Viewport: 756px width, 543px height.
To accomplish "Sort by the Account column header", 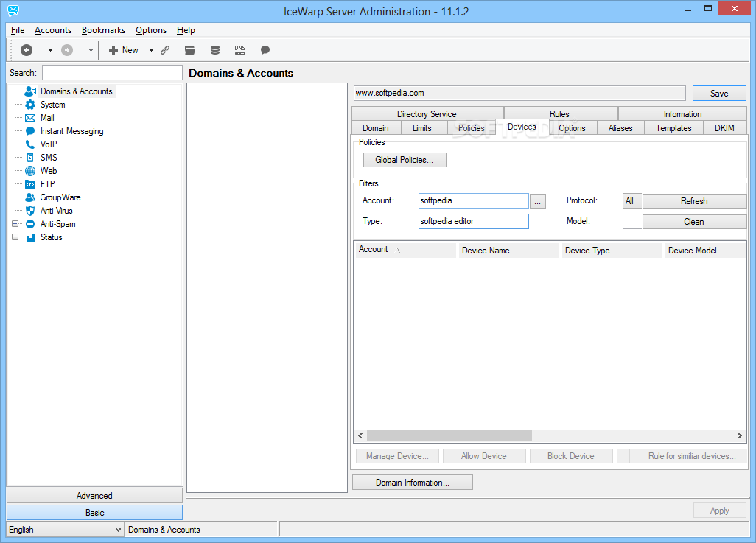I will click(405, 250).
